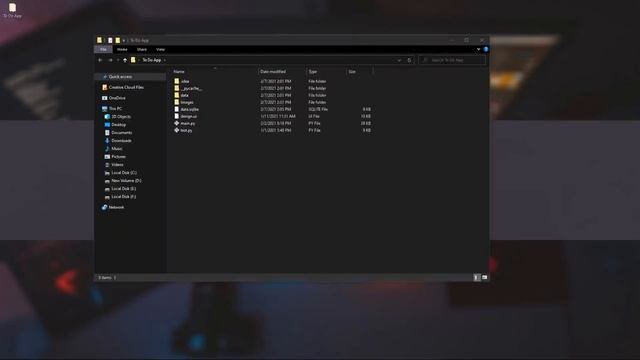The width and height of the screenshot is (640, 360).
Task: Select the 'images' folder name
Action: [187, 102]
